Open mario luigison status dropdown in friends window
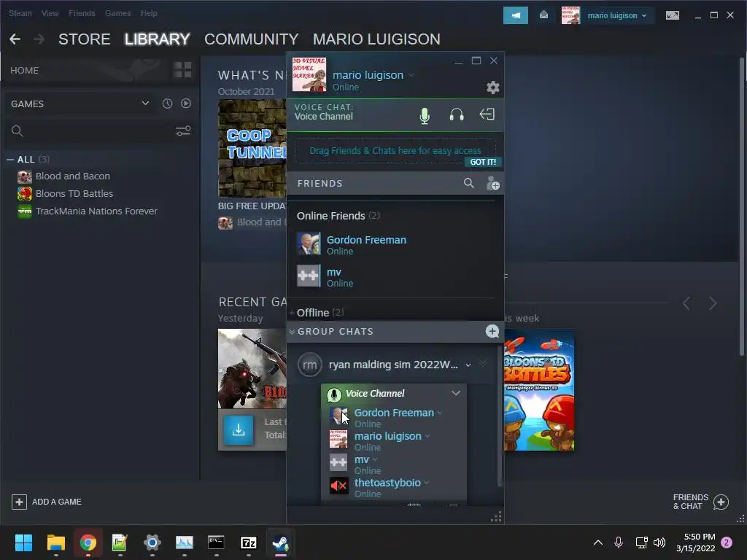This screenshot has width=747, height=560. coord(411,75)
